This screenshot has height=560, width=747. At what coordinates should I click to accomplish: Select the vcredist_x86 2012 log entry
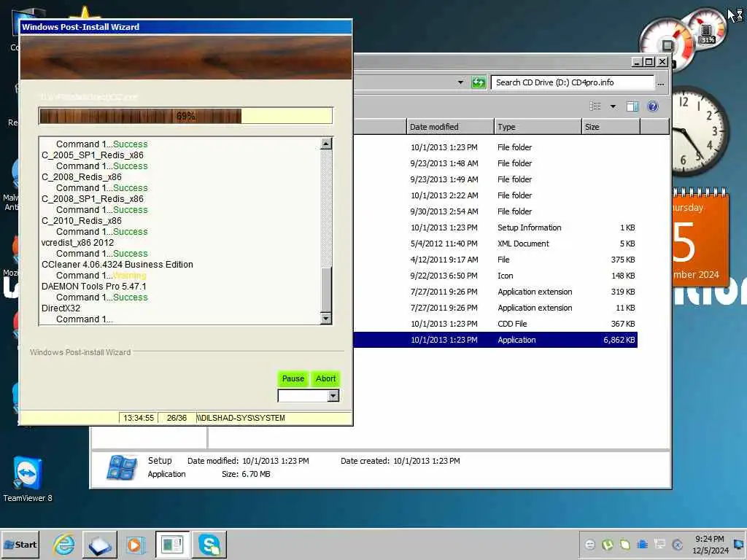(x=77, y=242)
